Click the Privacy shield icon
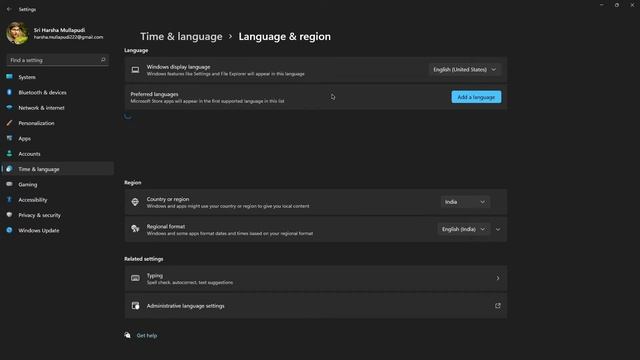This screenshot has height=360, width=640. 9,215
